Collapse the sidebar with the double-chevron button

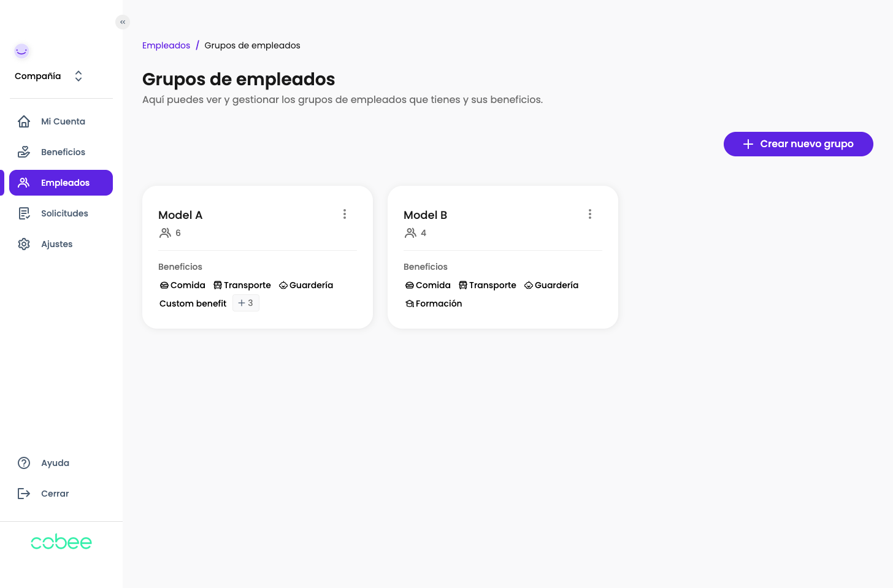[123, 22]
